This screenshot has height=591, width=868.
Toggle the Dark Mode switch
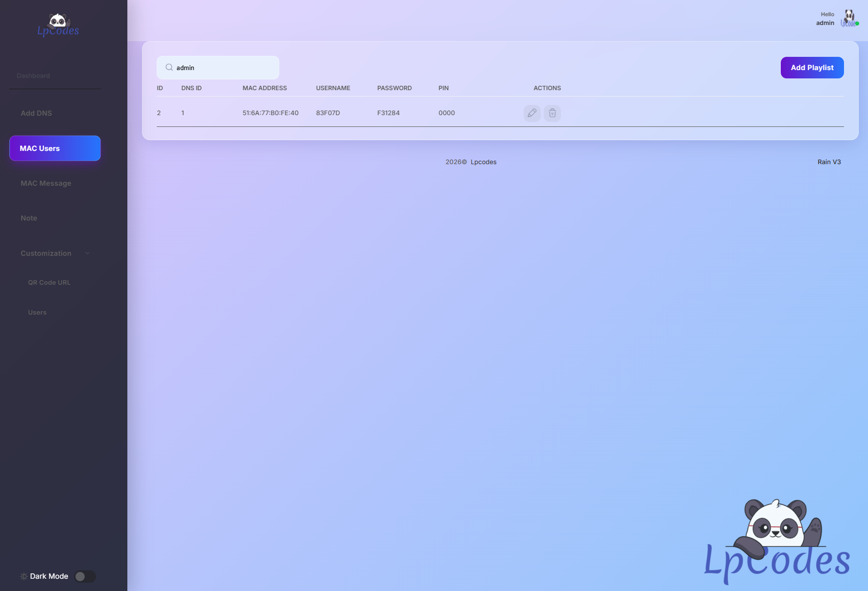[x=85, y=576]
